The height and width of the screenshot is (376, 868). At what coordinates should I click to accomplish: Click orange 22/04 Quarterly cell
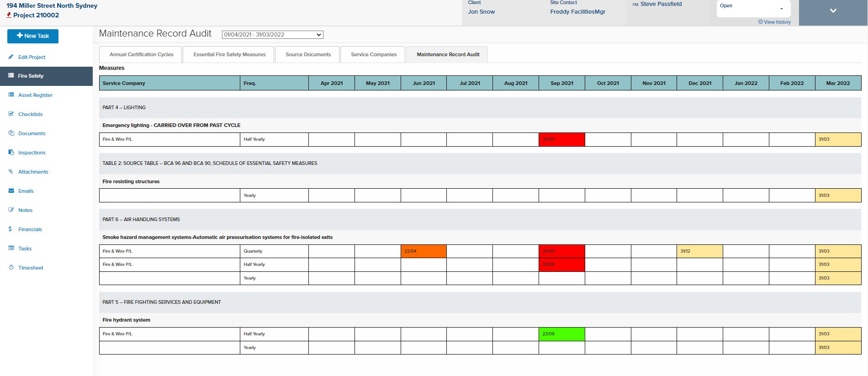pyautogui.click(x=423, y=251)
